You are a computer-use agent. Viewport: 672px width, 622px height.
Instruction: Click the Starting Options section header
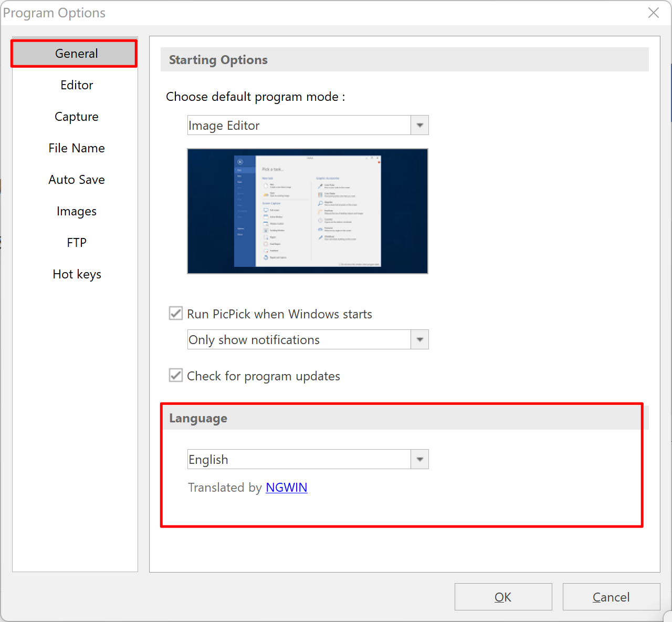point(405,60)
